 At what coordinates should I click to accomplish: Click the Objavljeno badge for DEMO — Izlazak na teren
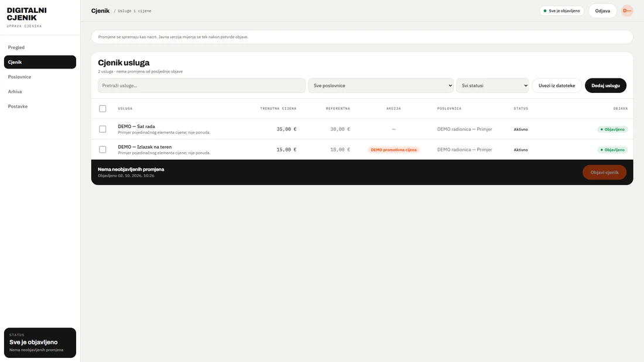[x=612, y=150]
